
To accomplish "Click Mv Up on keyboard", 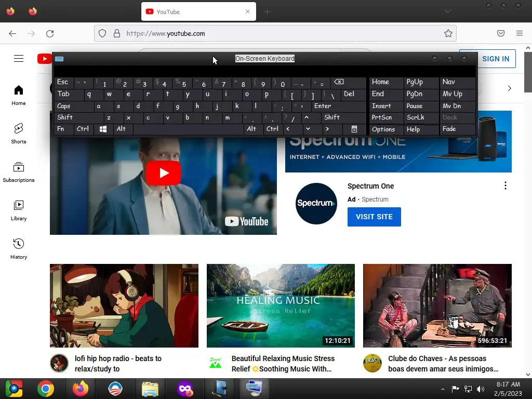I will click(x=457, y=94).
